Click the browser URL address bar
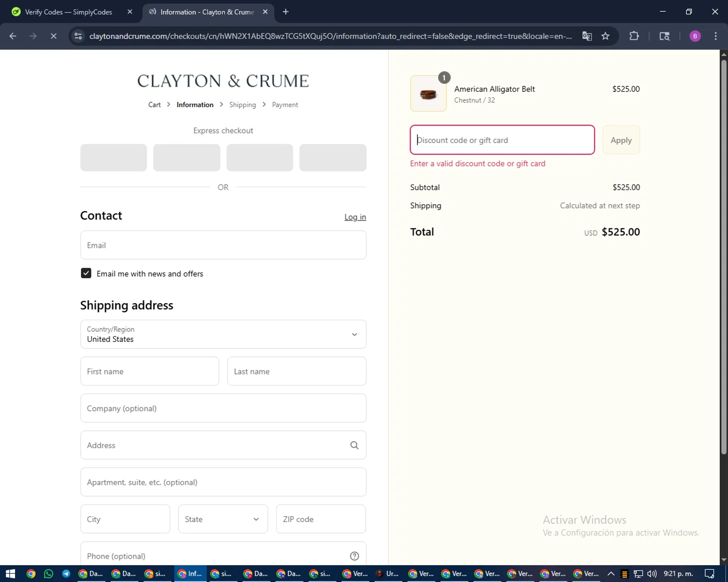 (330, 36)
